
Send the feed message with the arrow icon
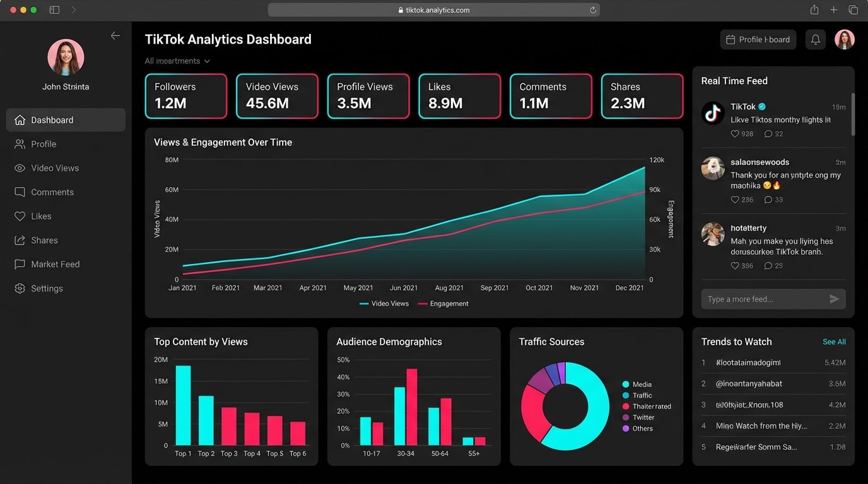click(835, 299)
